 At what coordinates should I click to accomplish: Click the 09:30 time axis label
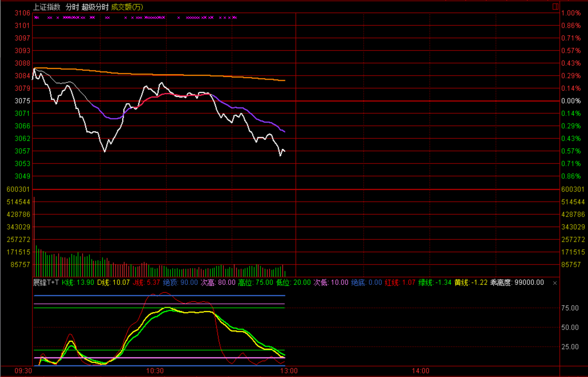(23, 371)
